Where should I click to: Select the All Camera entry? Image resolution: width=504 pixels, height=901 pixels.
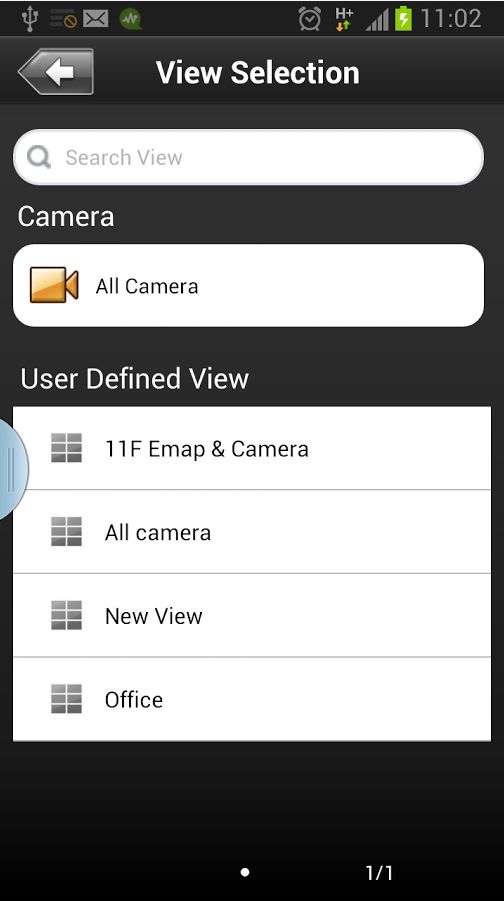[248, 286]
